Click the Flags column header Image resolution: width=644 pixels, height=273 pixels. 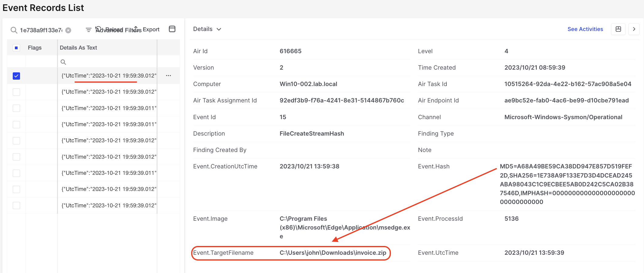tap(35, 48)
